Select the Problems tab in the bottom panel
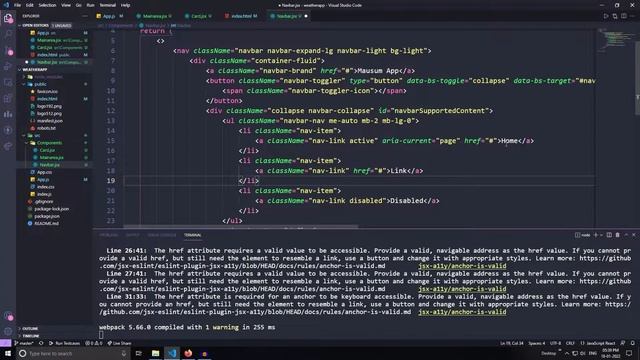Viewport: 640px width, 360px height. tap(109, 235)
